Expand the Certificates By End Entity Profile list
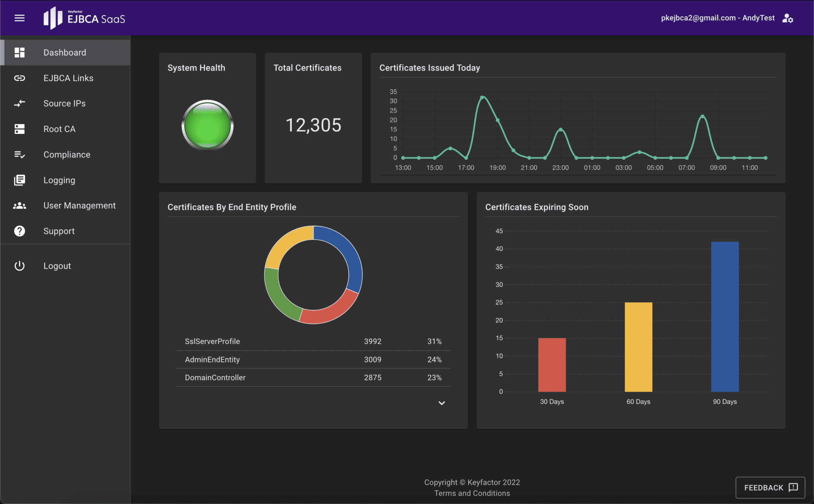 click(x=442, y=403)
